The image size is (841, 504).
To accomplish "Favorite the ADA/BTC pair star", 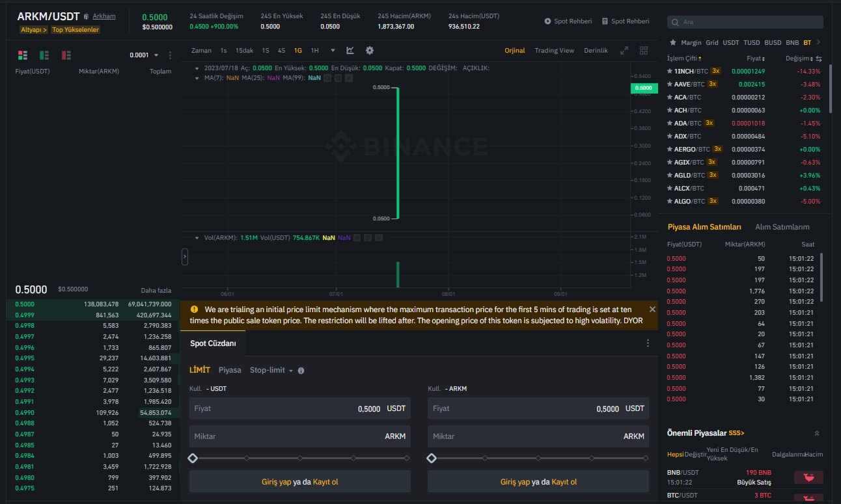I will 669,123.
